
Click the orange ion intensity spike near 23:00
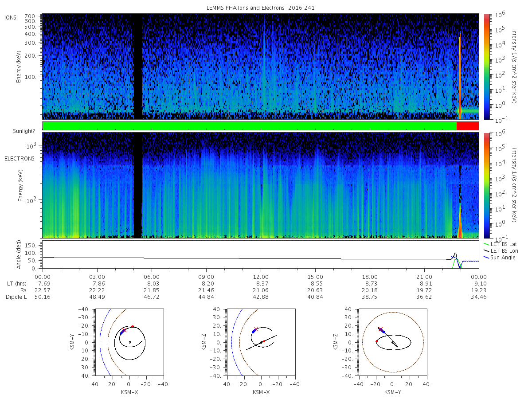tap(460, 75)
